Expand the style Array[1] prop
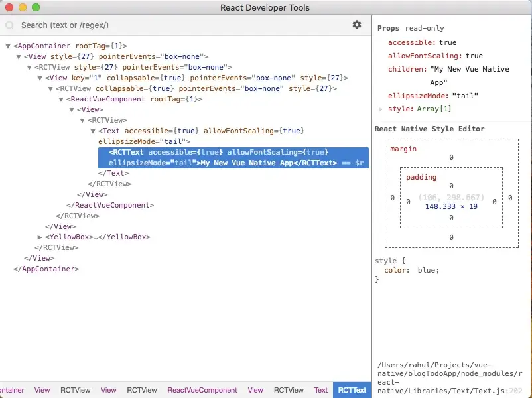Image resolution: width=532 pixels, height=398 pixels. pos(381,109)
